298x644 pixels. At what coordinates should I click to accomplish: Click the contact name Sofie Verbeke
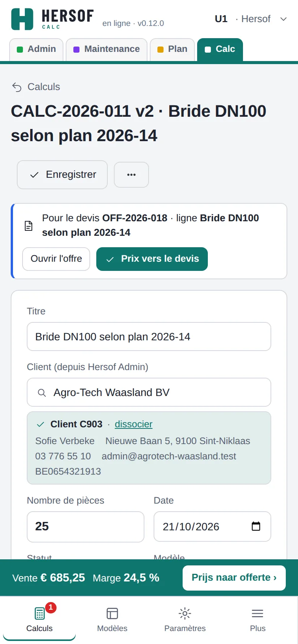pos(65,441)
